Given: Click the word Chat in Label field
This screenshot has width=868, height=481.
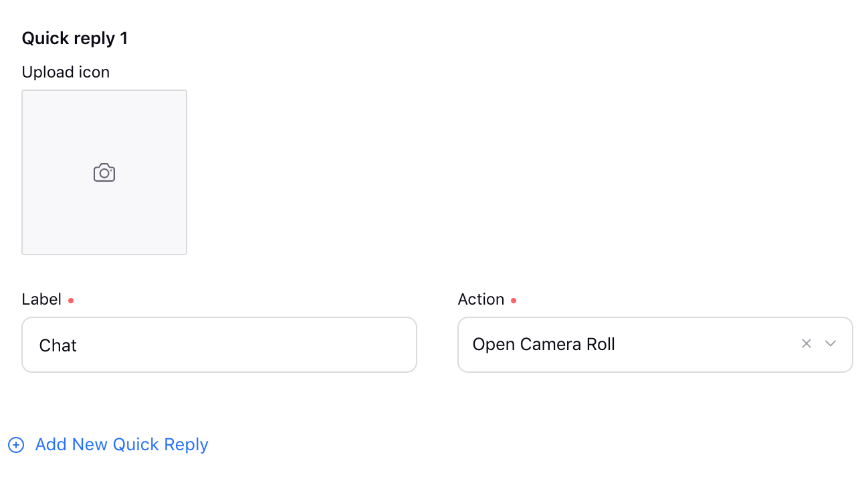Looking at the screenshot, I should coord(58,345).
